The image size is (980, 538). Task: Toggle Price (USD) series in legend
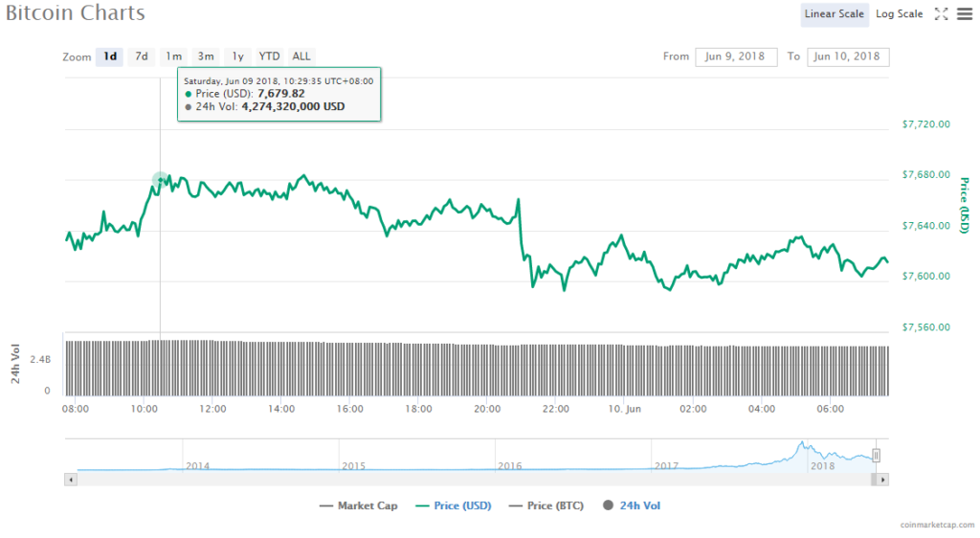point(453,506)
